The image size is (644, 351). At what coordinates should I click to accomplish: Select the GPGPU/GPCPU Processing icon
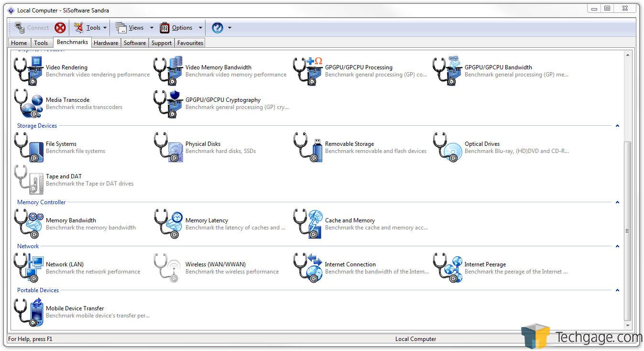click(x=308, y=71)
